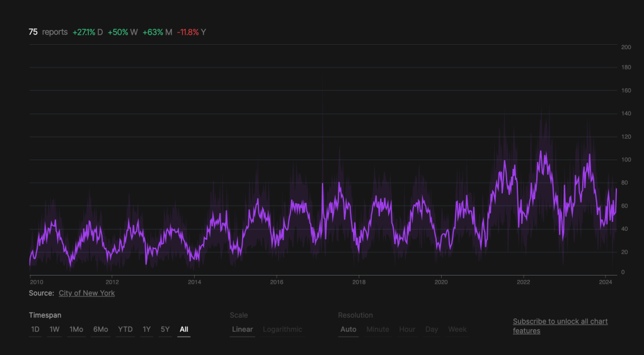Choose the YTD timespan

125,329
